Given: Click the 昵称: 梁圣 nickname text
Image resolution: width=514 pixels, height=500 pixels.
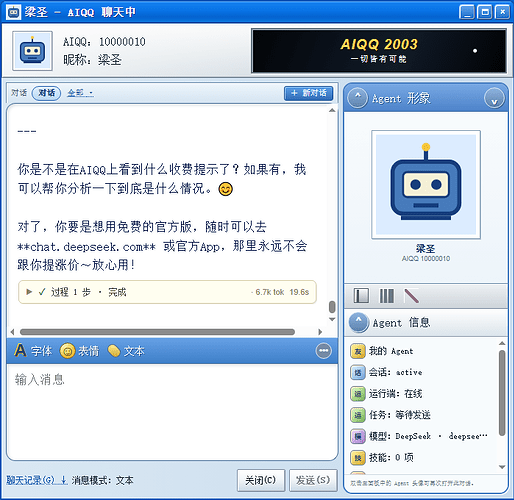Looking at the screenshot, I should tap(92, 60).
